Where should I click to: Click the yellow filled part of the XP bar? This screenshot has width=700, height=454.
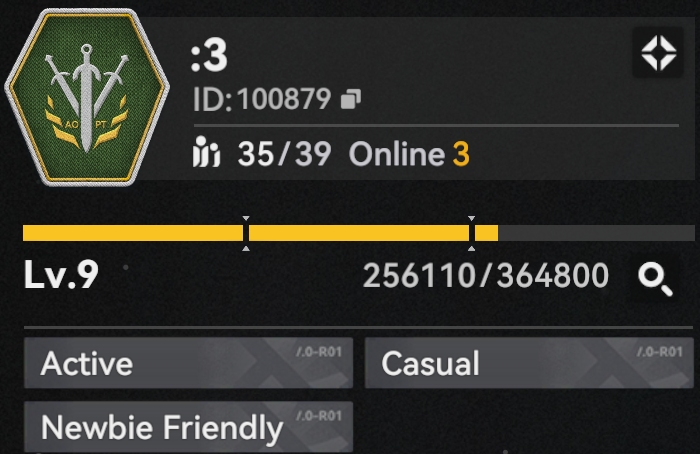coord(260,233)
